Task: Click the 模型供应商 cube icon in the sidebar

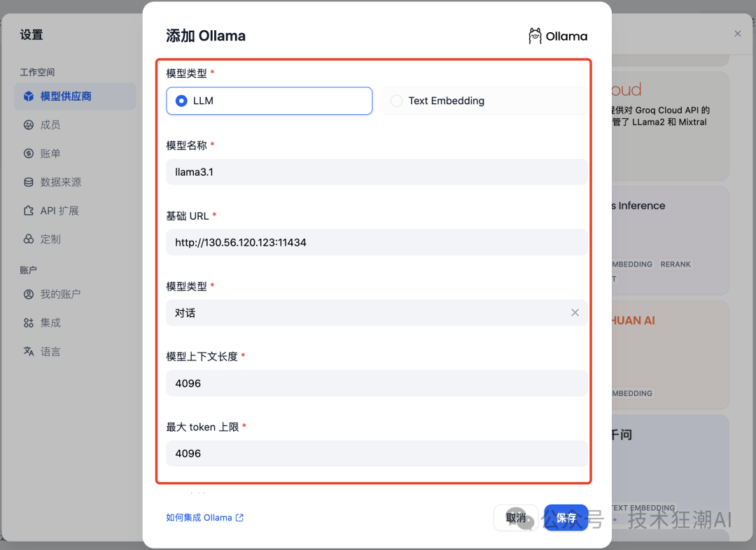Action: [29, 97]
